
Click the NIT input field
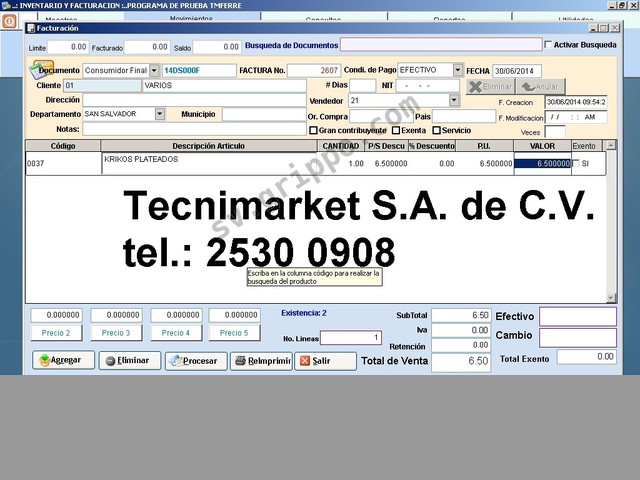[x=428, y=86]
